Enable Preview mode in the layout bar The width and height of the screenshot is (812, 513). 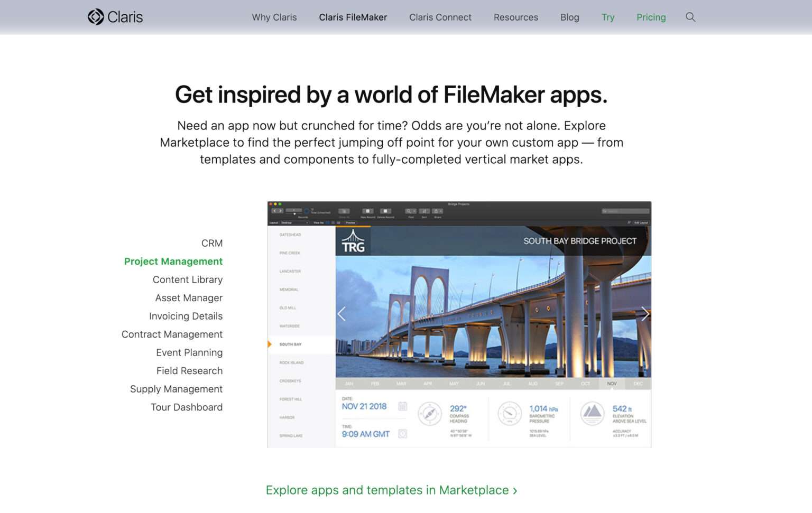(349, 222)
